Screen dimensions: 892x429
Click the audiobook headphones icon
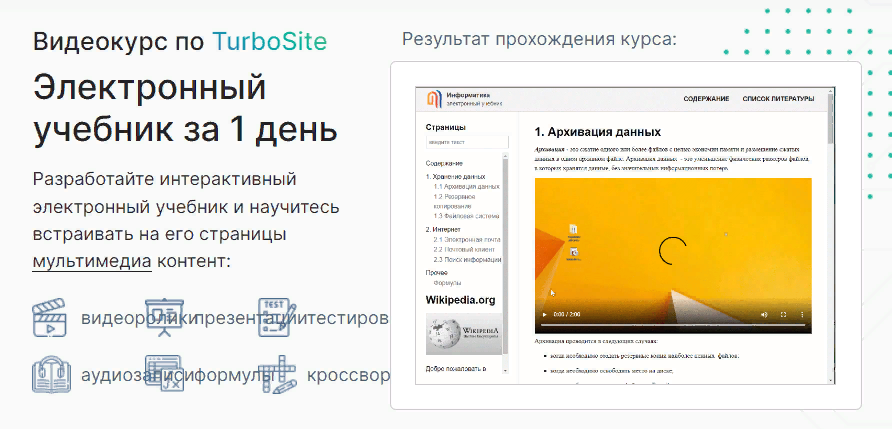pyautogui.click(x=49, y=375)
